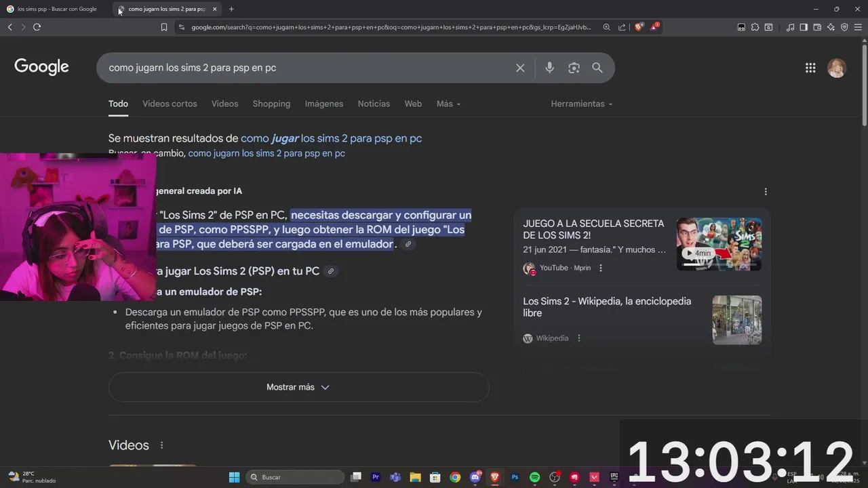This screenshot has height=488, width=868.
Task: Open Brave Wallet icon
Action: [817, 27]
